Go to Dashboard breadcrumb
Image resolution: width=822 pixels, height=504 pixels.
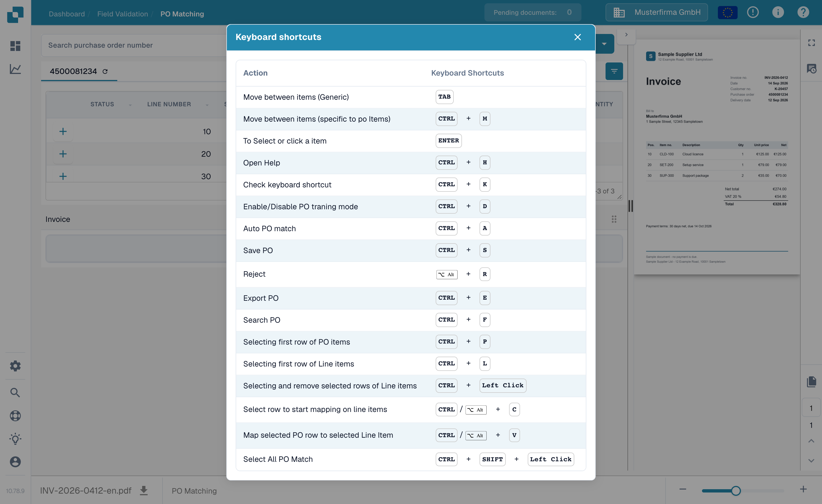click(67, 14)
